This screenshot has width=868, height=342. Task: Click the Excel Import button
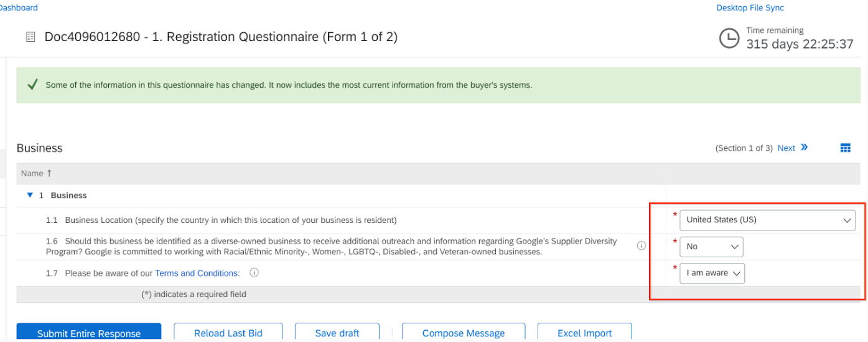click(x=584, y=333)
